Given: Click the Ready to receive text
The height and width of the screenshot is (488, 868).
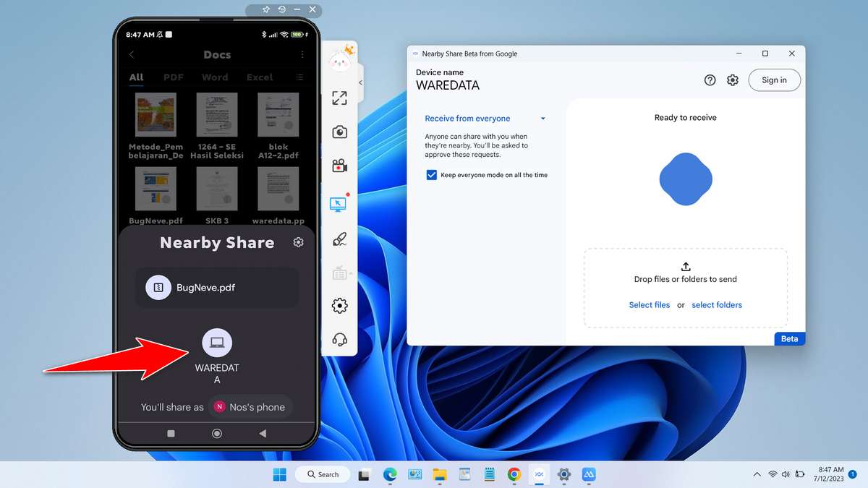Looking at the screenshot, I should (686, 118).
